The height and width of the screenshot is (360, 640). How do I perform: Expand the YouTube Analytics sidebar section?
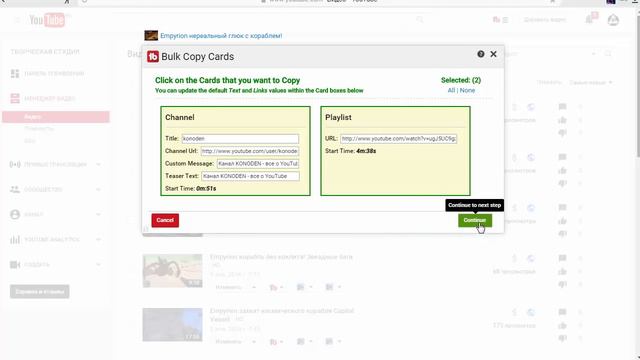point(98,240)
